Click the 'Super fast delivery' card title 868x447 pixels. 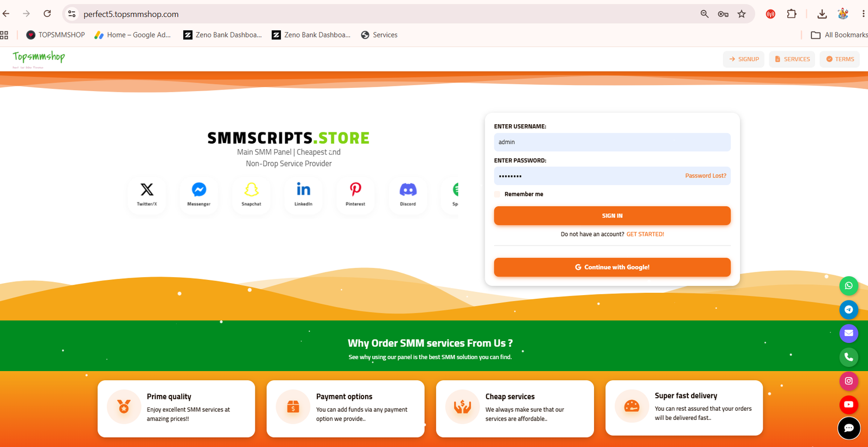(x=686, y=395)
